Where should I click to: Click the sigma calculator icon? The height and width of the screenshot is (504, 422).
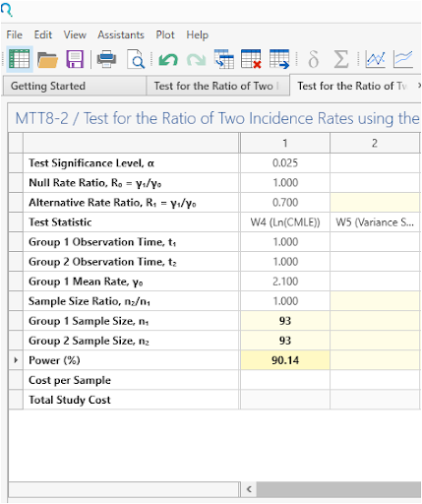coord(341,59)
